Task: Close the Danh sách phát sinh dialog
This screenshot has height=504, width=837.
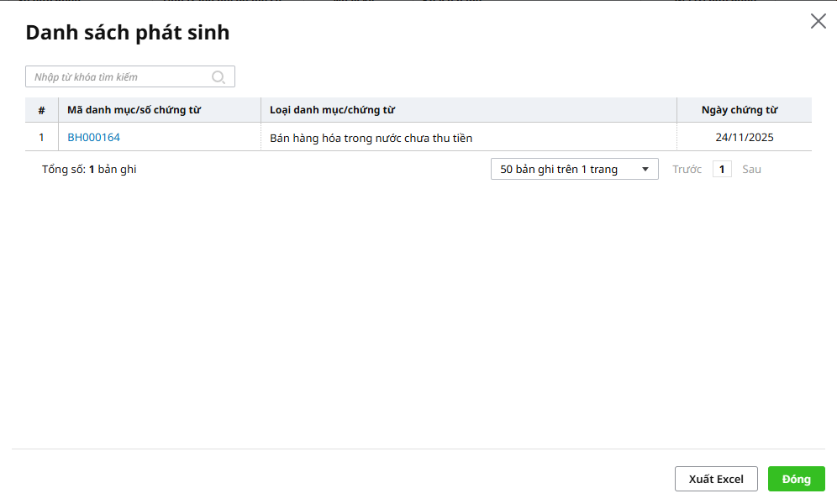Action: pos(818,22)
